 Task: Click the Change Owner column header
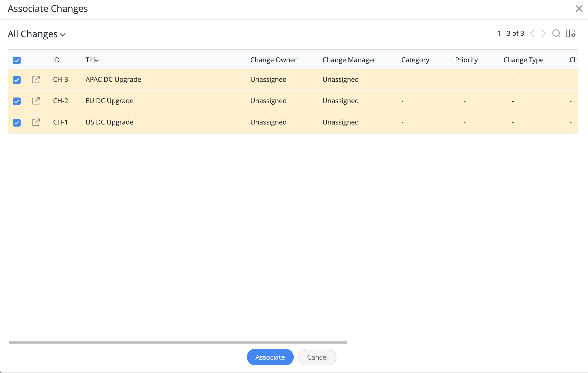(x=273, y=60)
